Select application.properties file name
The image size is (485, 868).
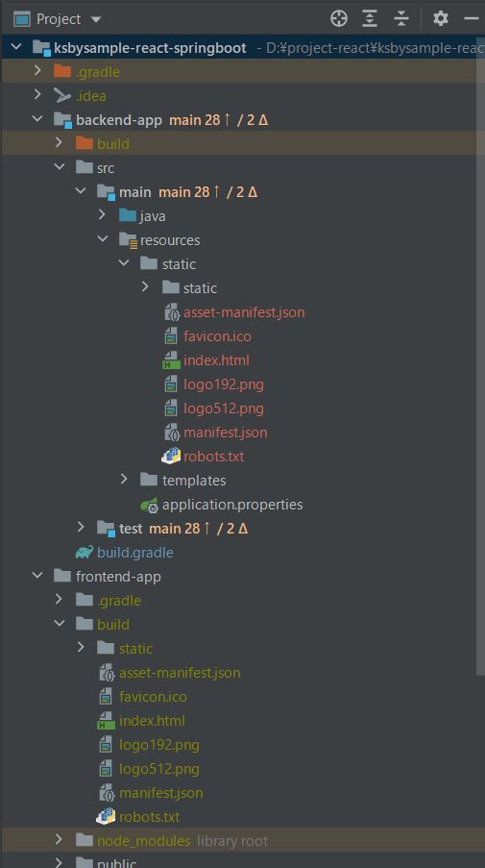[x=232, y=505]
